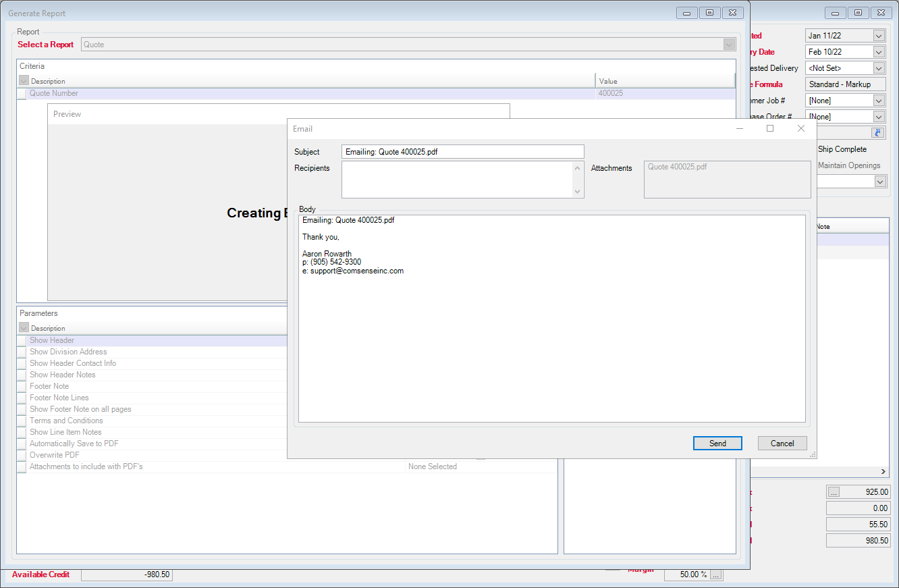The width and height of the screenshot is (899, 588).
Task: Open the Customer Job # [None] dropdown
Action: (x=878, y=101)
